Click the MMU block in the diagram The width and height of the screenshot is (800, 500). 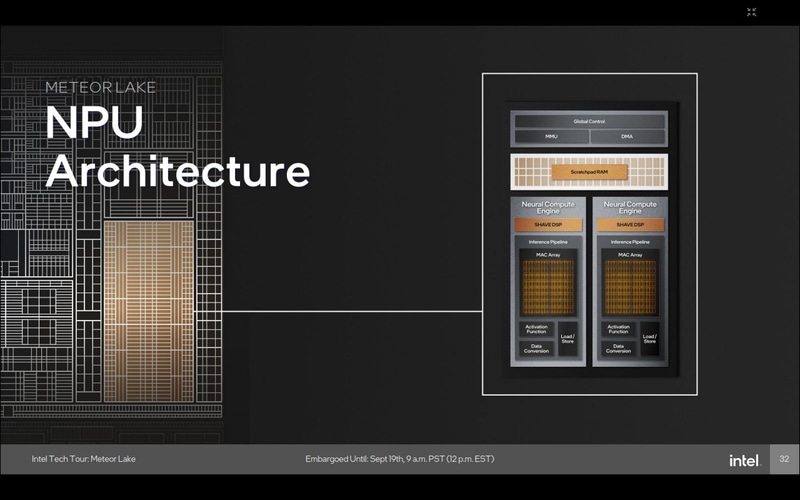(x=551, y=137)
